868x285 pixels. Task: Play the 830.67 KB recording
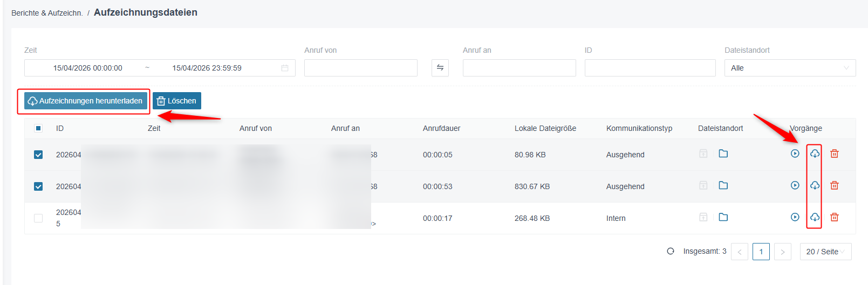pyautogui.click(x=795, y=185)
